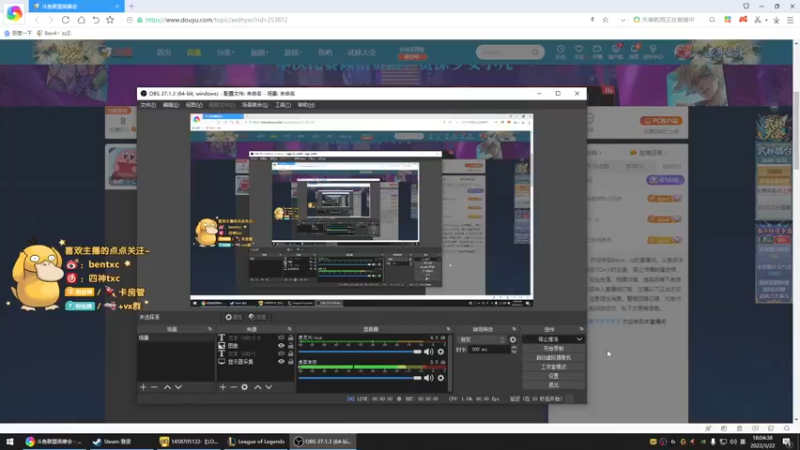Click the source Filters button above docks
The image size is (800, 450).
pyautogui.click(x=258, y=317)
